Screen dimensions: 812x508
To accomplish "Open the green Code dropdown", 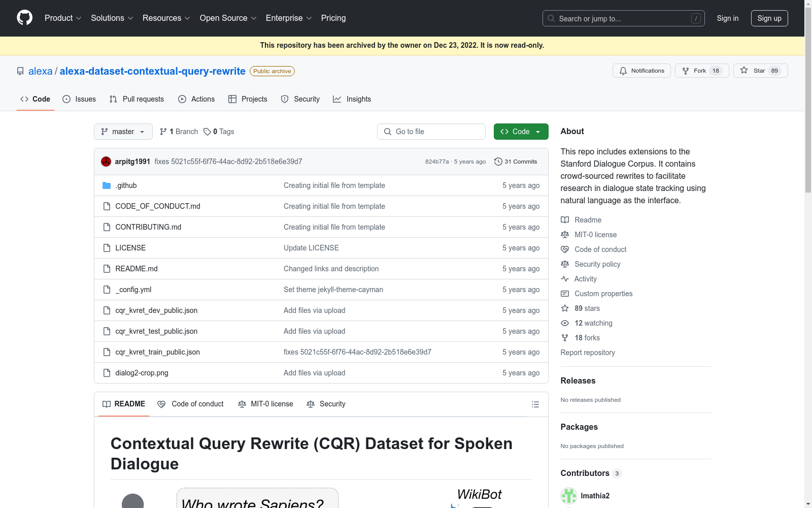I will pyautogui.click(x=521, y=132).
